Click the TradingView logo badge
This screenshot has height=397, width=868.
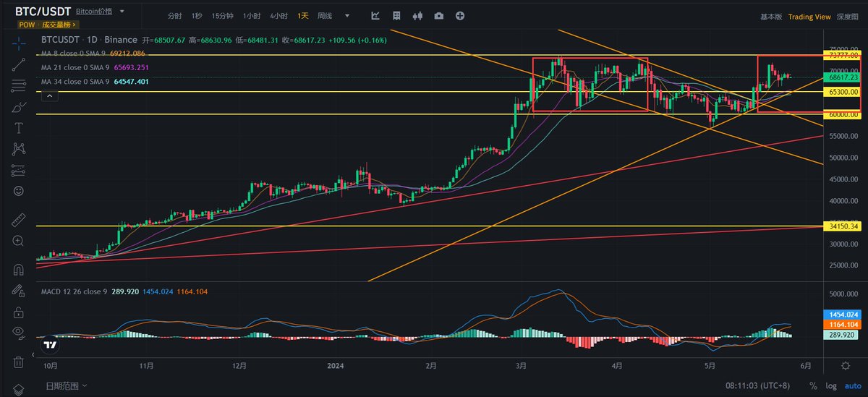coord(50,345)
